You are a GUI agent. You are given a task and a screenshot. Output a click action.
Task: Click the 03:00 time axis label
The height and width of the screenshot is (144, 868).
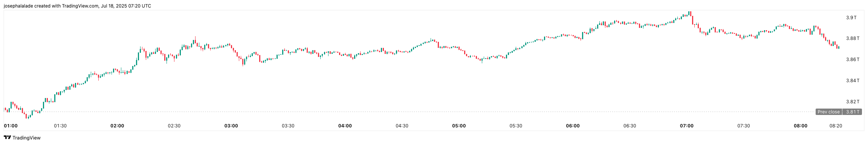(231, 126)
